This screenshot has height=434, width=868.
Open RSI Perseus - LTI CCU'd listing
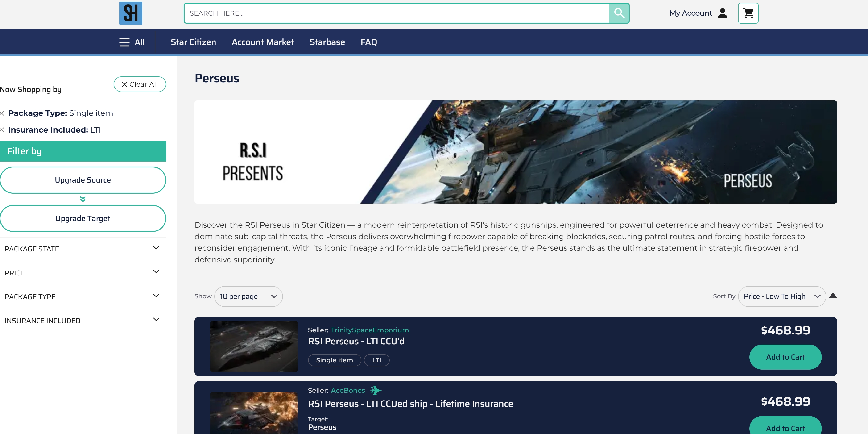[x=356, y=341]
